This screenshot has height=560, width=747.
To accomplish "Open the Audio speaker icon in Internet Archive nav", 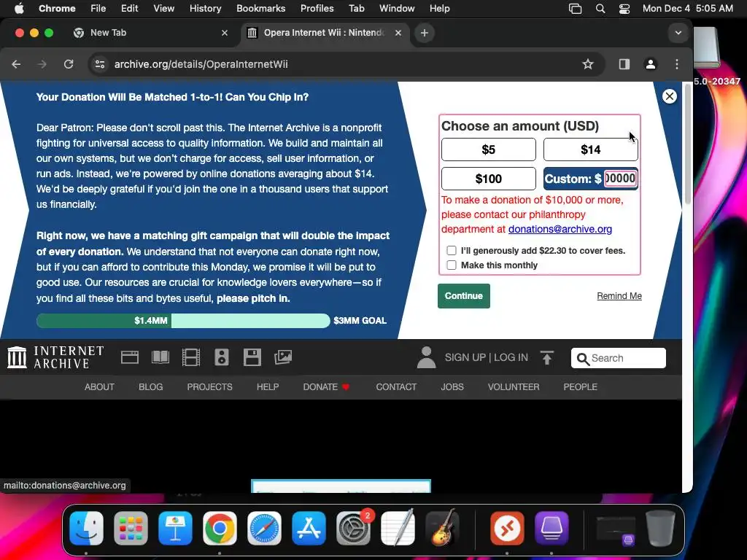I will (x=222, y=357).
